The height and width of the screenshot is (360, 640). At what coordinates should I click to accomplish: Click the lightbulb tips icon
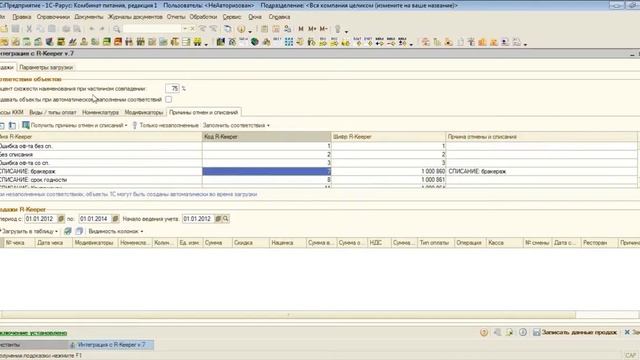(x=338, y=29)
